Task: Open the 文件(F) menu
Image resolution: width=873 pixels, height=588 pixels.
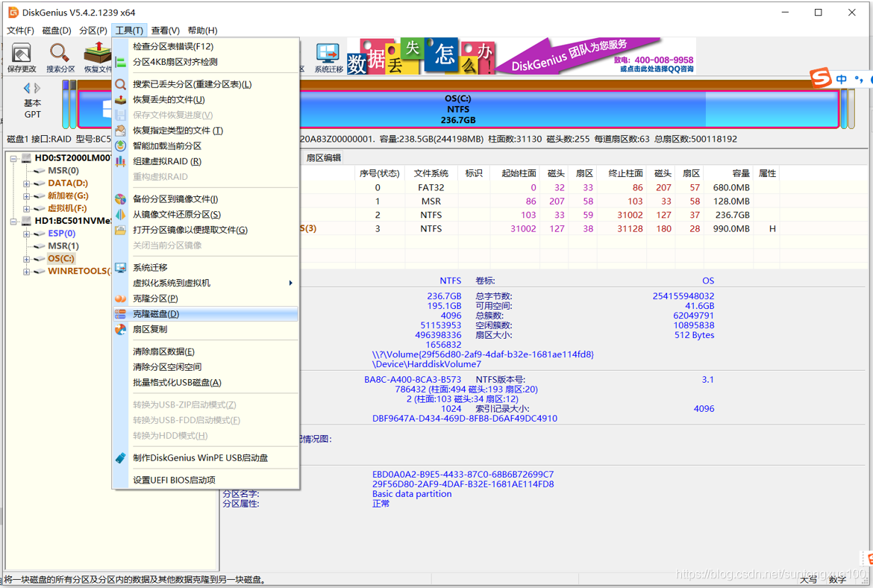Action: click(x=21, y=31)
